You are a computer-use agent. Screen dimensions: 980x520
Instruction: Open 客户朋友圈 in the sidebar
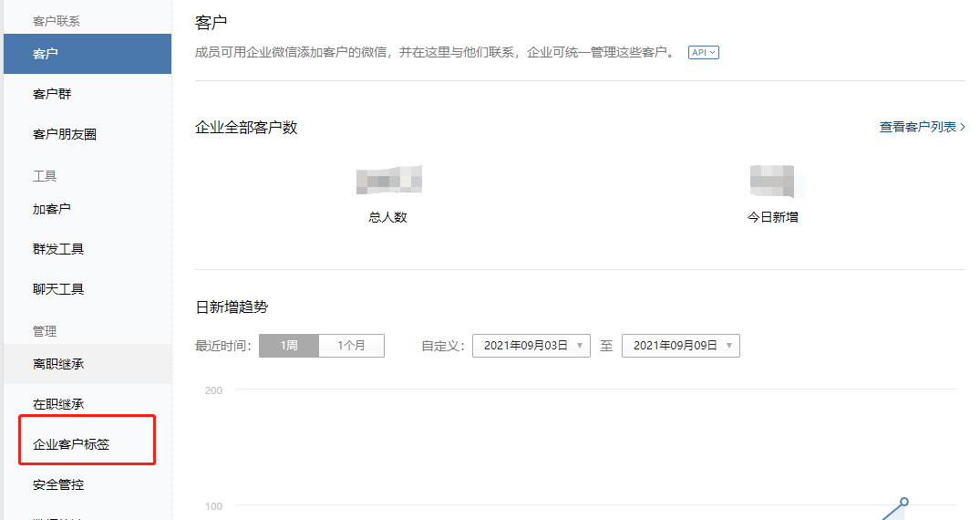click(x=64, y=134)
